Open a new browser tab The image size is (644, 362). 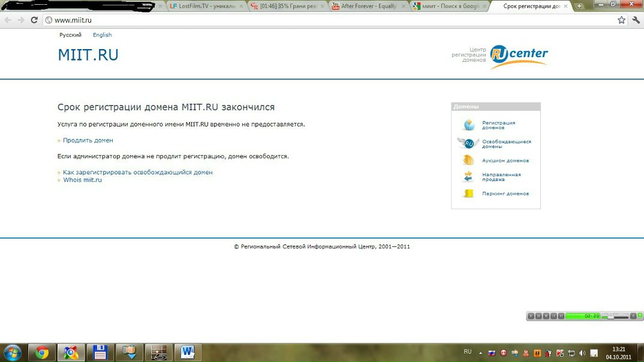[x=579, y=6]
